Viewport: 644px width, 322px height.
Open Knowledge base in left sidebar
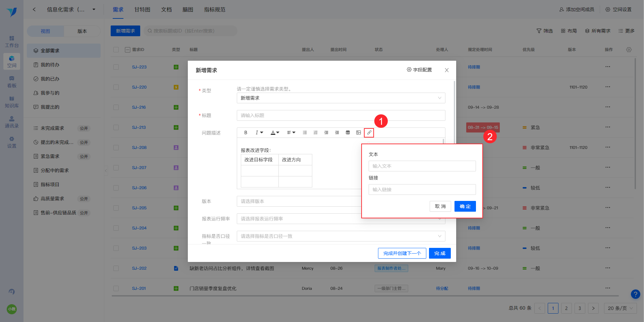12,102
